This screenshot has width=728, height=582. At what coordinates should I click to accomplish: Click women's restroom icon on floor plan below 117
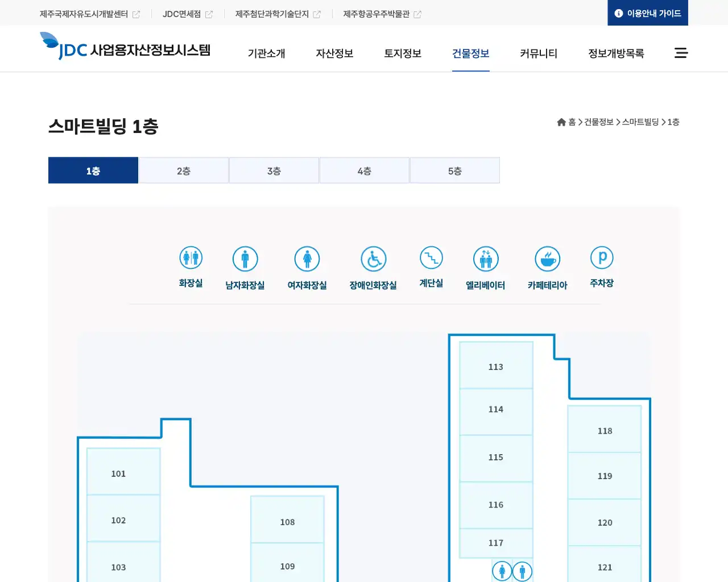[x=502, y=571]
